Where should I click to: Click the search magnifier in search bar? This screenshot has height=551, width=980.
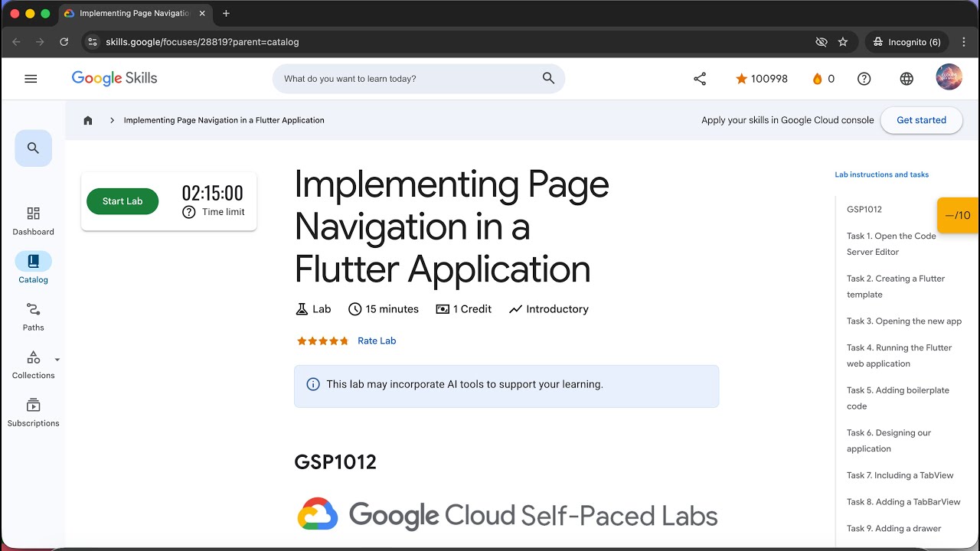coord(548,78)
